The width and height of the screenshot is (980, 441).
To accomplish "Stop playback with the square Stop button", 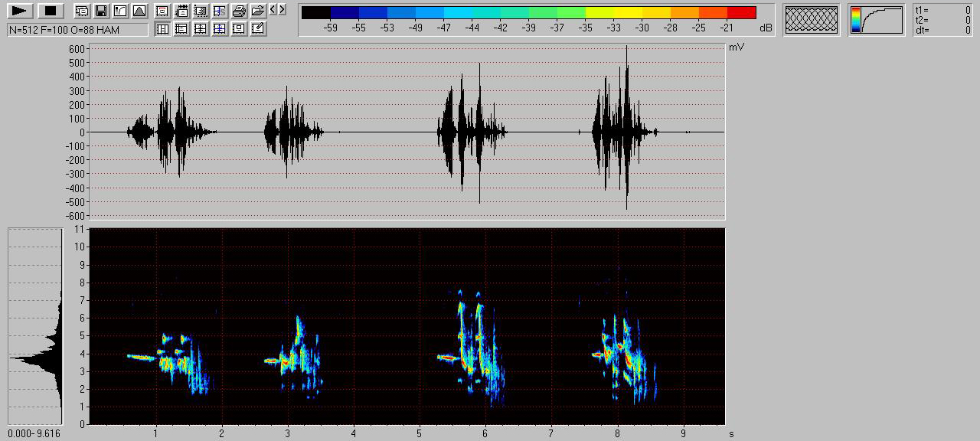I will point(51,11).
